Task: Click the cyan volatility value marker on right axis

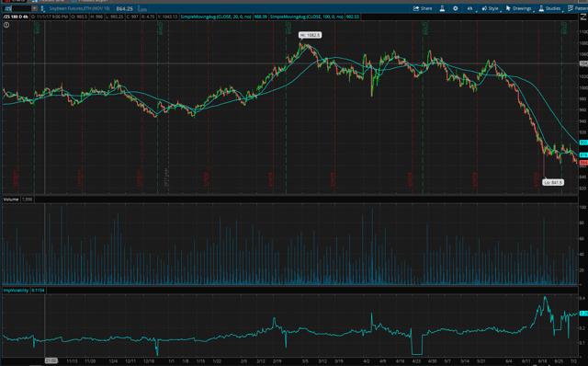Action: (x=583, y=314)
